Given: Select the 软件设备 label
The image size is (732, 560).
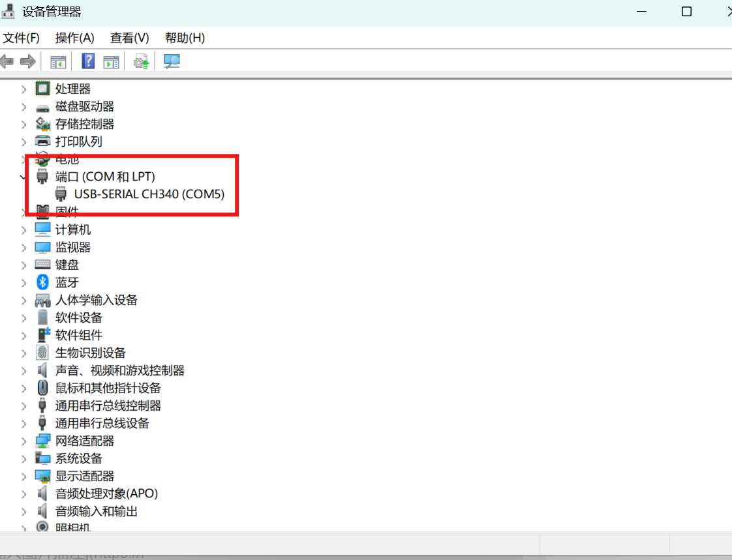Looking at the screenshot, I should [78, 317].
